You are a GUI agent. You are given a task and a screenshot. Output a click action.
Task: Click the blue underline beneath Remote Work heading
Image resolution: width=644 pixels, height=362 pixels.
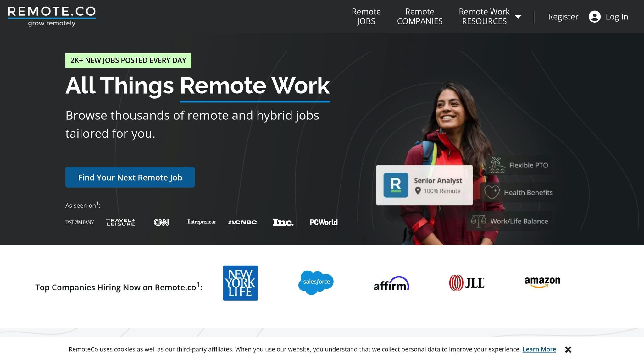click(x=254, y=101)
